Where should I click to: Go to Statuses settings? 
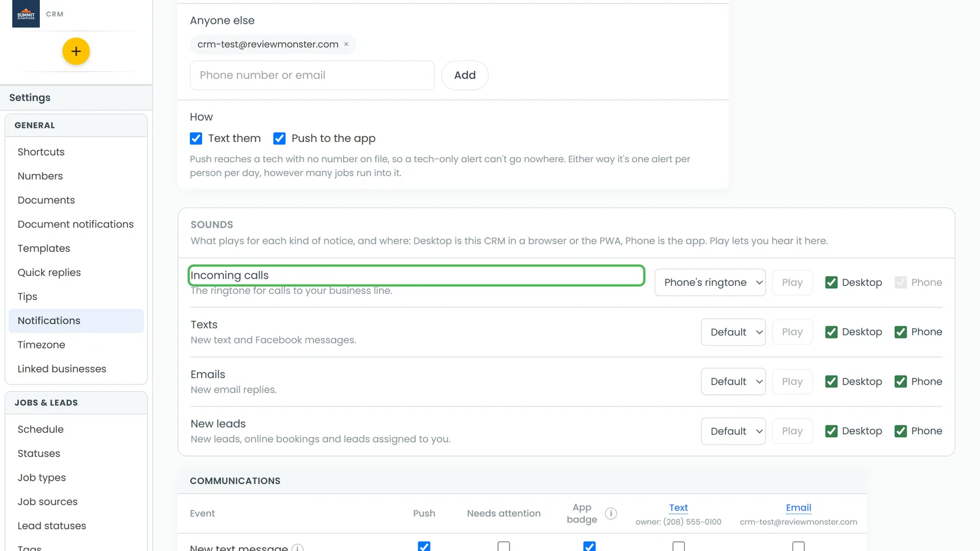click(x=76, y=454)
